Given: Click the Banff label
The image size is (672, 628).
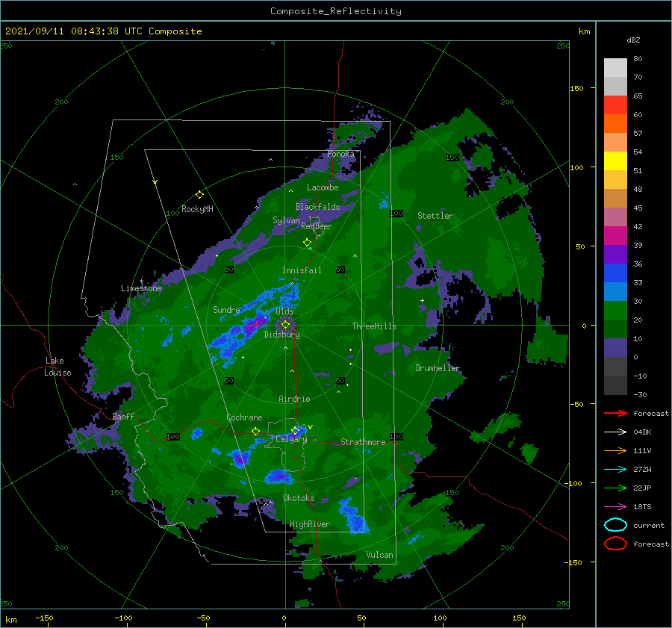Looking at the screenshot, I should pos(123,416).
